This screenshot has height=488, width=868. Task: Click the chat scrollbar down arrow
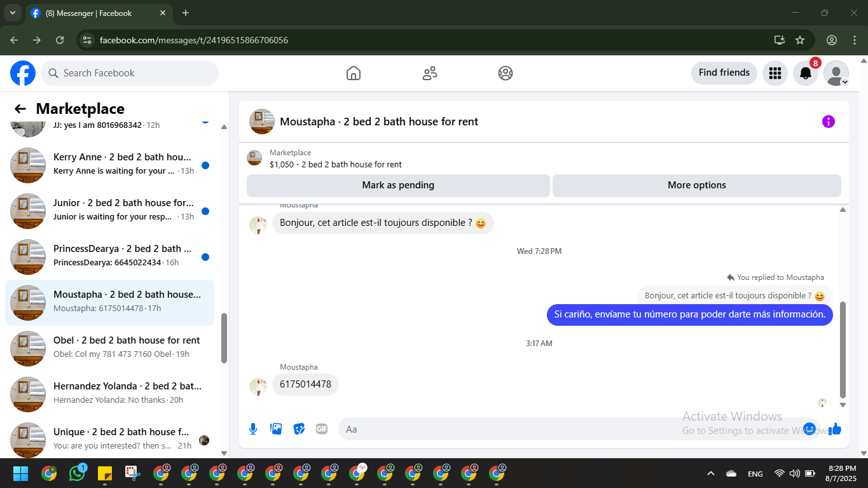click(843, 405)
